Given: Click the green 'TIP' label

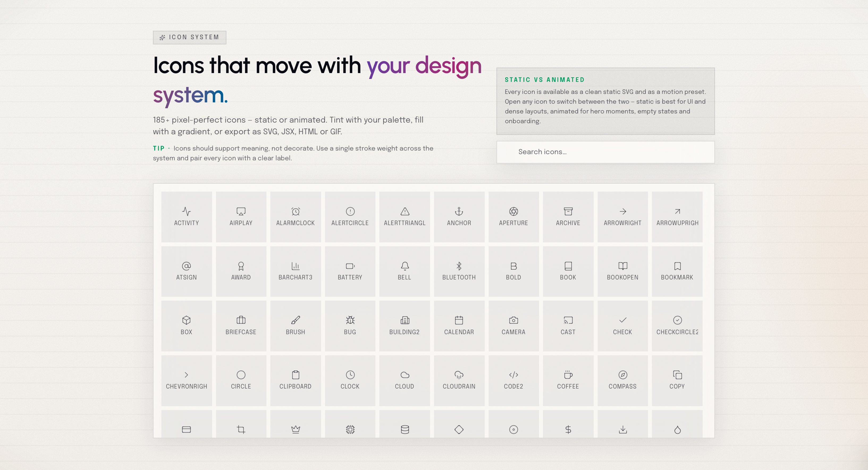Looking at the screenshot, I should coord(158,148).
